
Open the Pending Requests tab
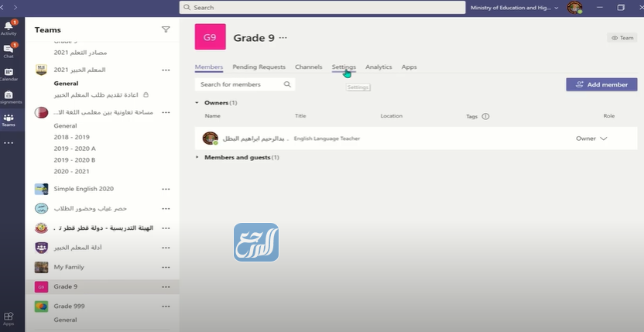[259, 67]
